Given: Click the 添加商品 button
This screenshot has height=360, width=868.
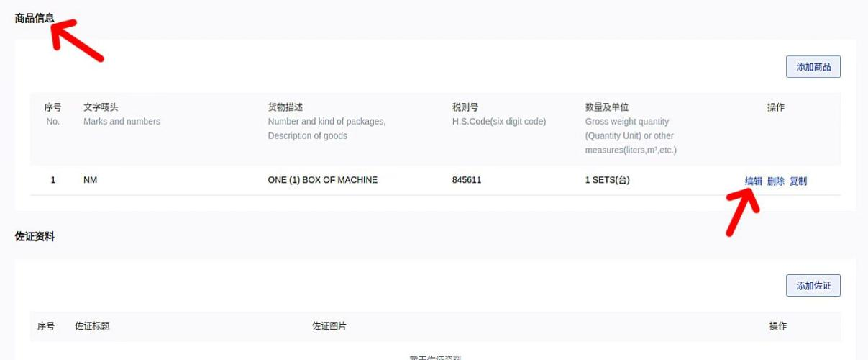Looking at the screenshot, I should 813,67.
